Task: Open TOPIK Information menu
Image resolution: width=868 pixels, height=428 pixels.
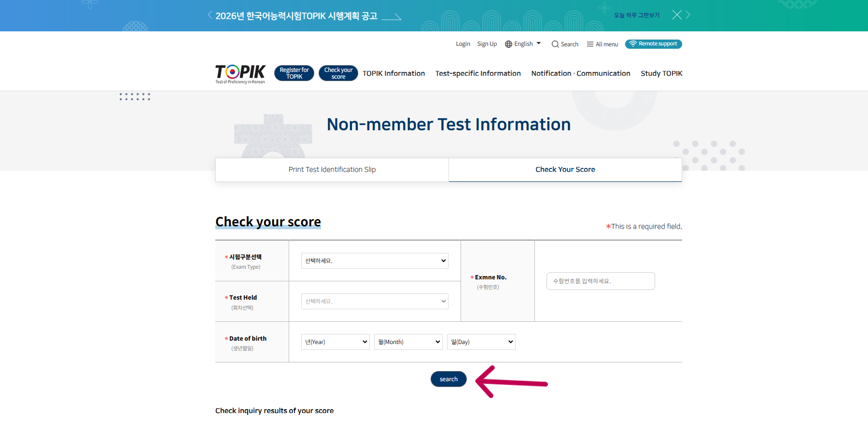Action: tap(393, 73)
